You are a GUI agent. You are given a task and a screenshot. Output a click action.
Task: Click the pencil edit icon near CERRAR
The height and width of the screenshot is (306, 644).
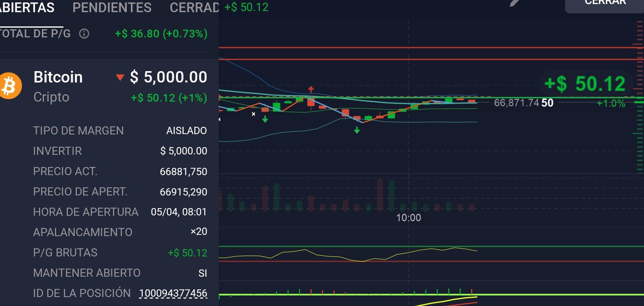(x=515, y=3)
